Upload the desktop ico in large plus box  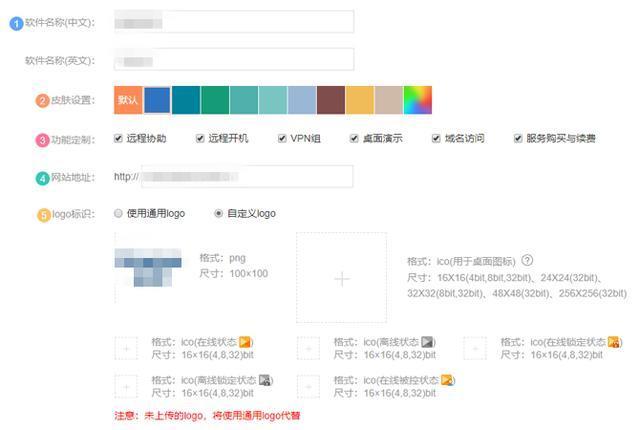[342, 278]
